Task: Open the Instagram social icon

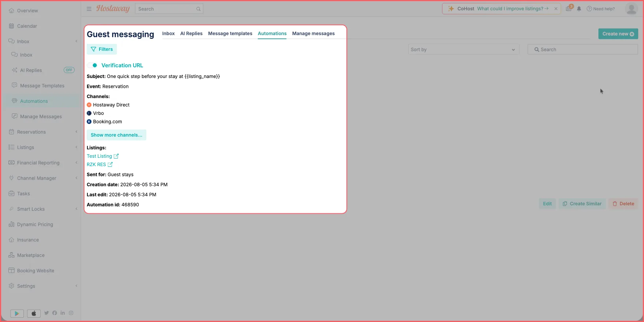Action: tap(71, 313)
